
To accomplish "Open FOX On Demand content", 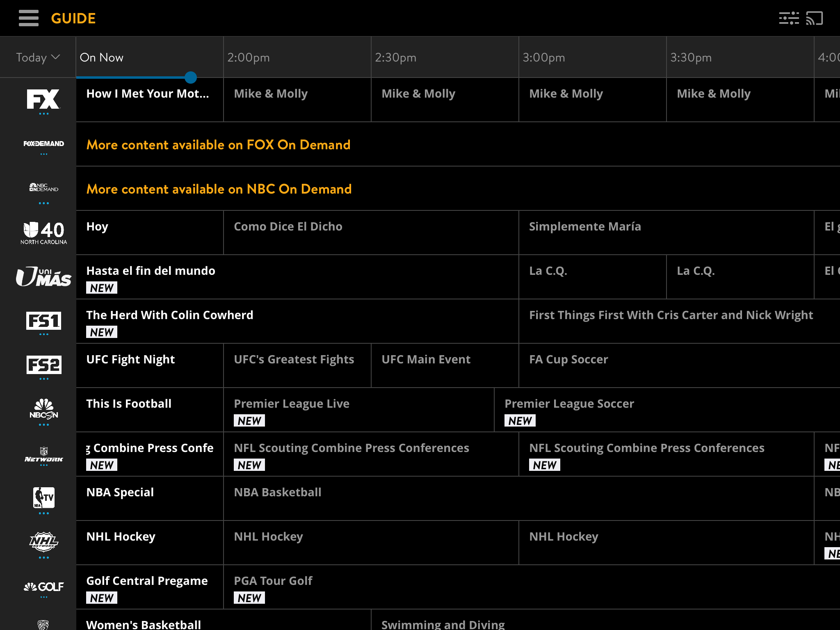I will pos(218,144).
